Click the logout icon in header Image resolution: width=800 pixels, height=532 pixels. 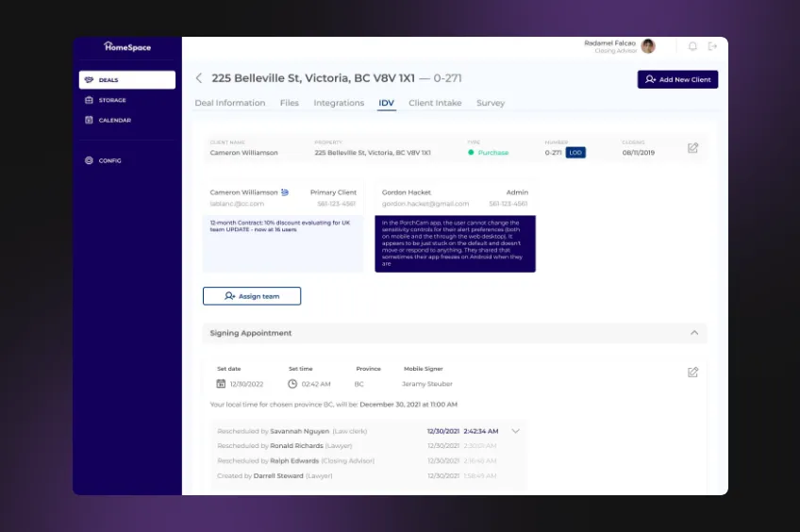[x=712, y=46]
